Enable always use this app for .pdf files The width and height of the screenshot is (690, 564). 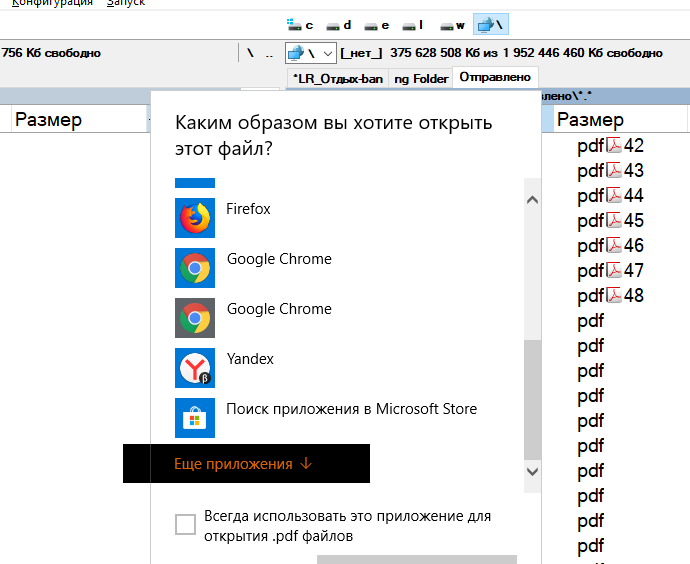[185, 524]
